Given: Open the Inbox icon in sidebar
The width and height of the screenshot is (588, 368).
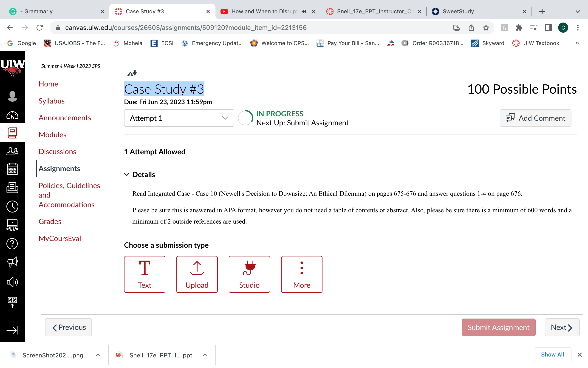Looking at the screenshot, I should click(x=12, y=188).
